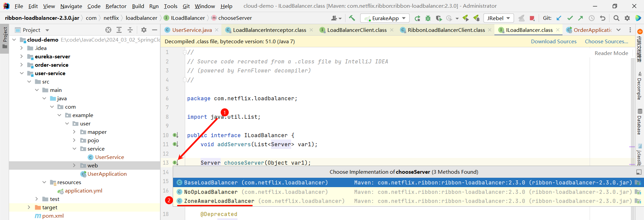Expand order-service module
The height and width of the screenshot is (220, 644).
click(x=21, y=65)
